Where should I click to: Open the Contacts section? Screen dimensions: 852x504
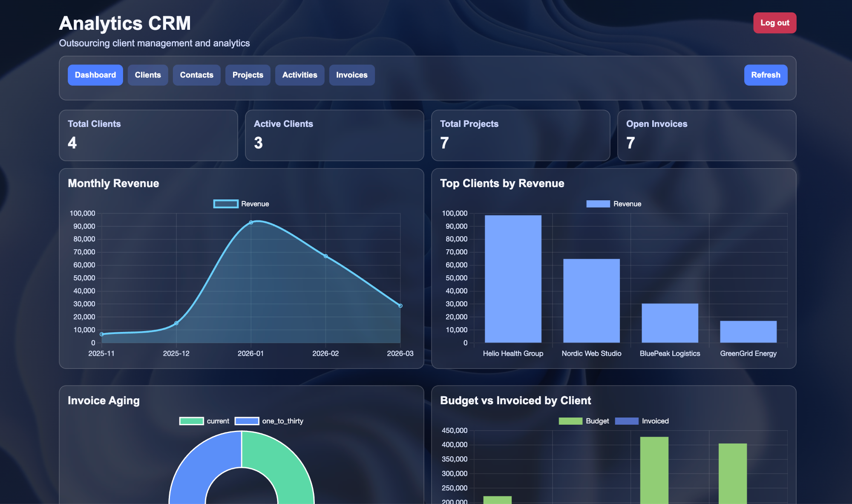[x=196, y=75]
